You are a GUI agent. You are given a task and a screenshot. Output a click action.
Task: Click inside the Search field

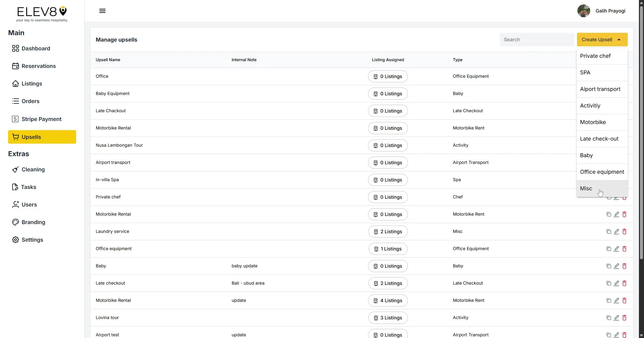pyautogui.click(x=537, y=40)
